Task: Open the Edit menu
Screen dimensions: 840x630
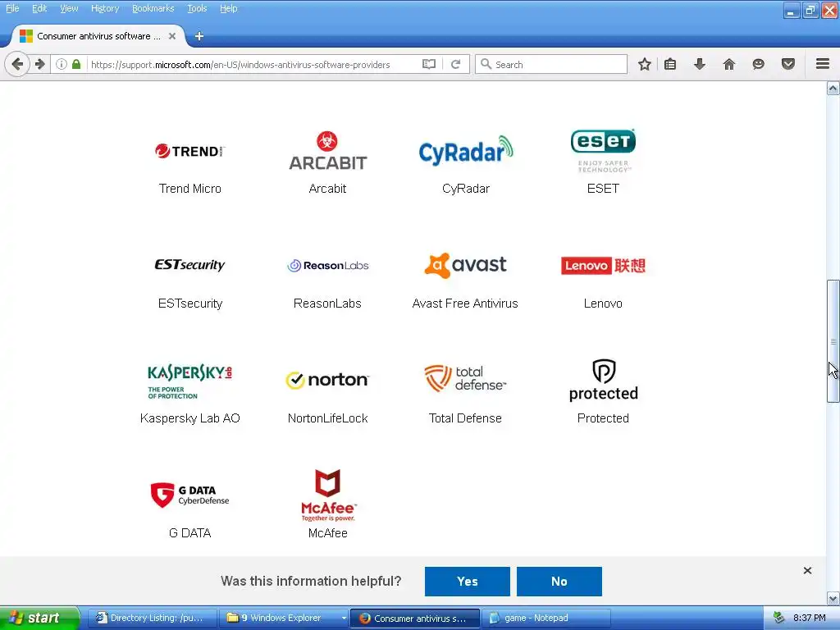Action: point(39,8)
